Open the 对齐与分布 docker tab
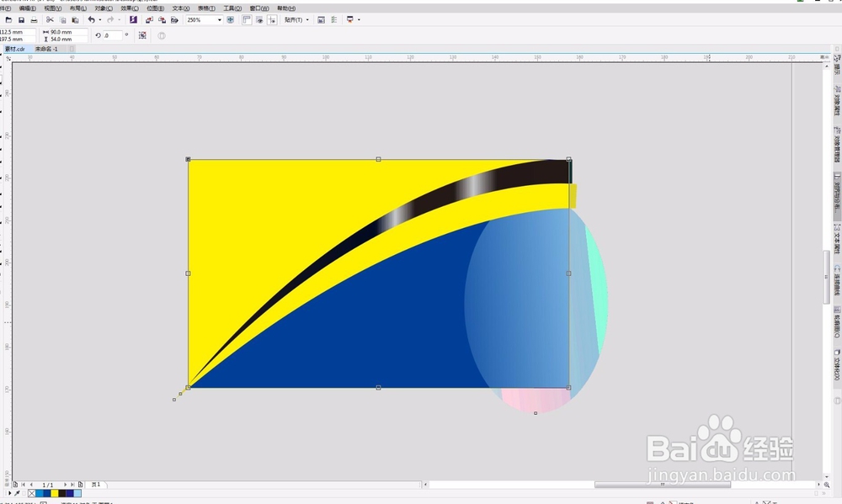 837,194
